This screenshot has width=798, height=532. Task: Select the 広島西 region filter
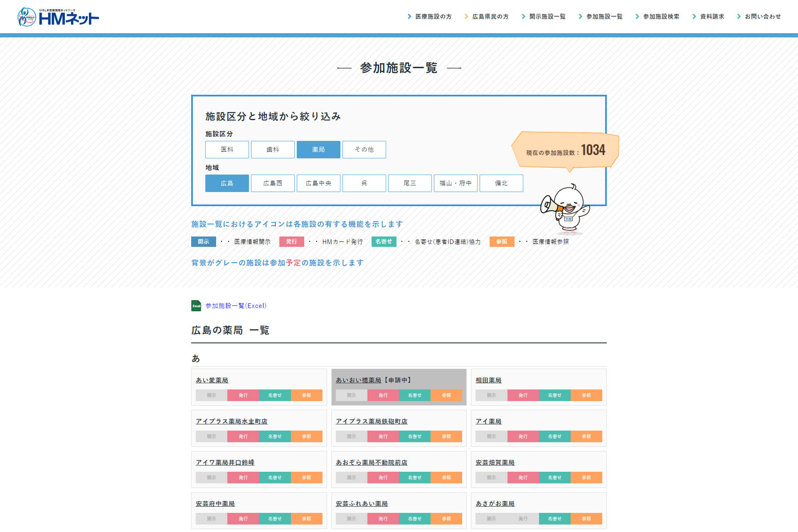271,183
